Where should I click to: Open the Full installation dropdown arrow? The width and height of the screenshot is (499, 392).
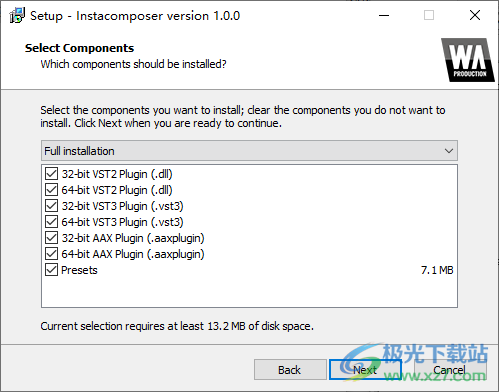(x=449, y=151)
